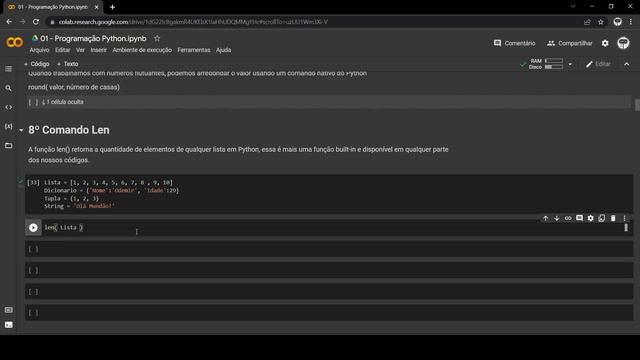640x360 pixels.
Task: Open more cell actions menu
Action: point(624,218)
